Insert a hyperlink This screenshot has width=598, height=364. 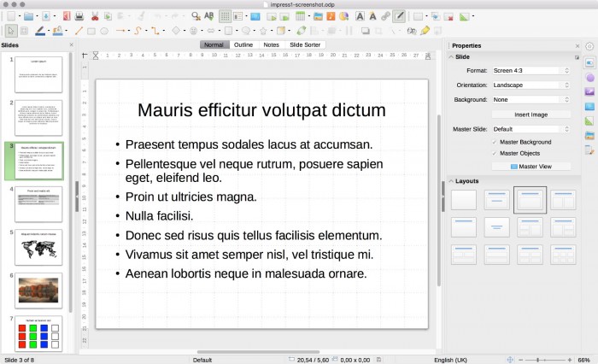pyautogui.click(x=385, y=16)
